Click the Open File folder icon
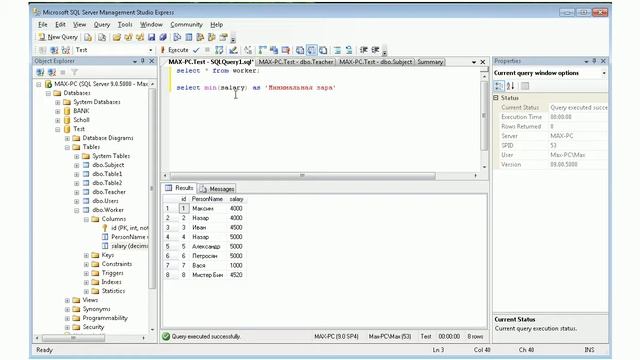The height and width of the screenshot is (360, 640). point(117,38)
